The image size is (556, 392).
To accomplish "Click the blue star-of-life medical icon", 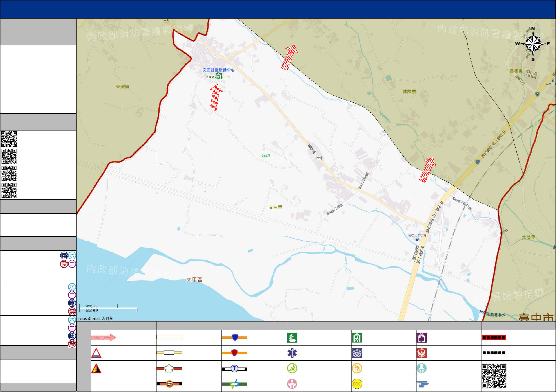I will tap(292, 353).
